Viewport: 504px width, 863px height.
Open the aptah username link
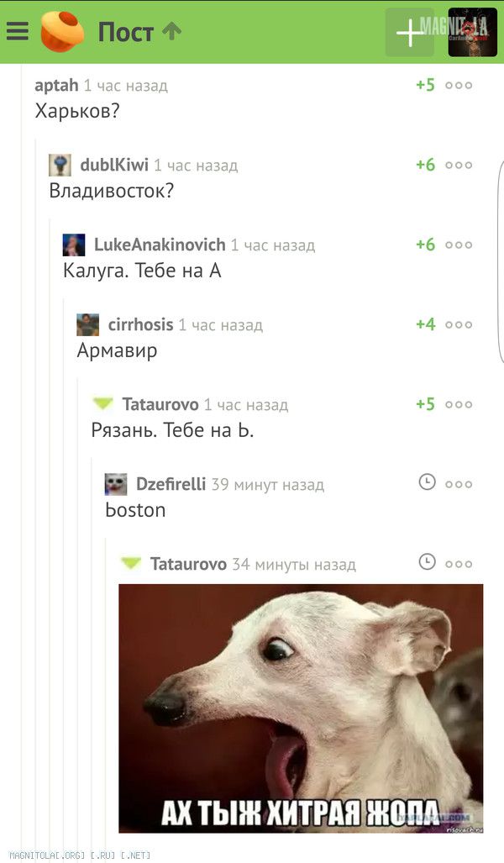pos(56,86)
